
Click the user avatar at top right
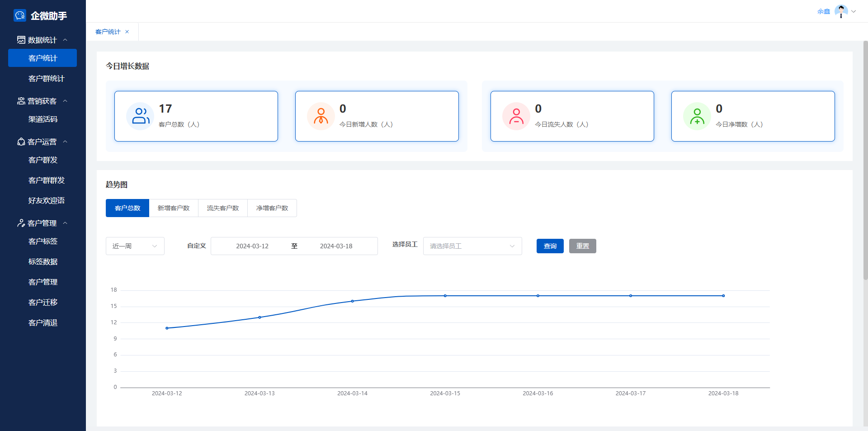pos(841,11)
